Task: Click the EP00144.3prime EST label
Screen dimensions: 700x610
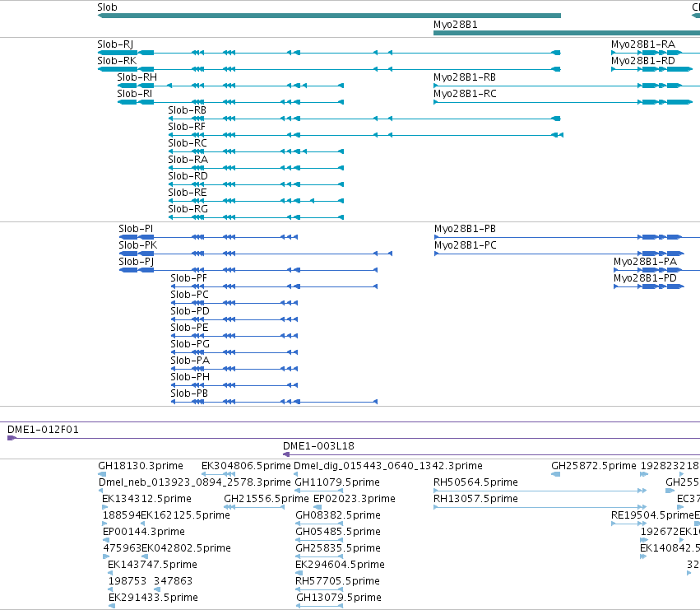Action: pos(144,532)
